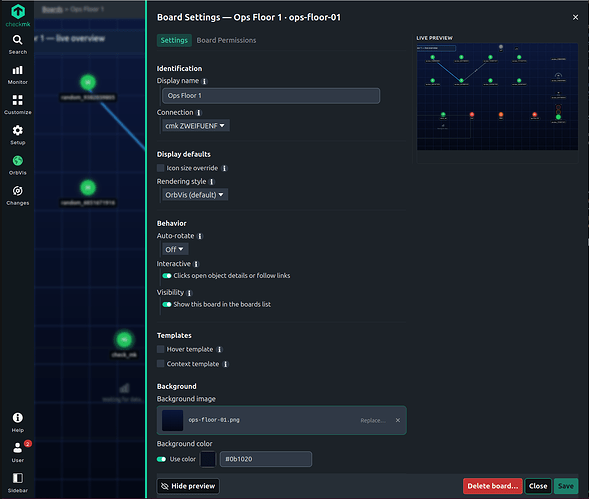This screenshot has width=589, height=499.
Task: Switch to the Settings tab
Action: pyautogui.click(x=174, y=40)
